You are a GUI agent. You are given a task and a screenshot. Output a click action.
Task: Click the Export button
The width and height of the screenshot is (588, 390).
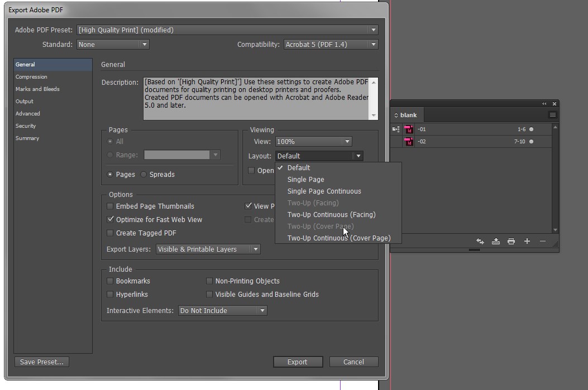pos(298,362)
